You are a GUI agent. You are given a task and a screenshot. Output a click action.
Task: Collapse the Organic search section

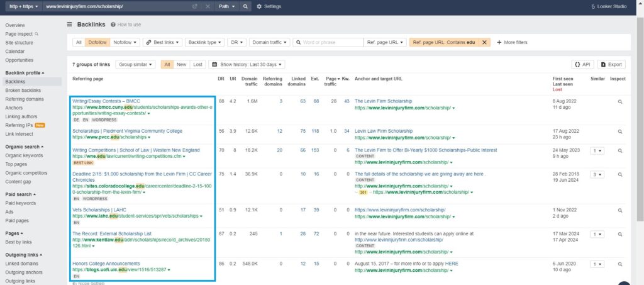(25, 147)
